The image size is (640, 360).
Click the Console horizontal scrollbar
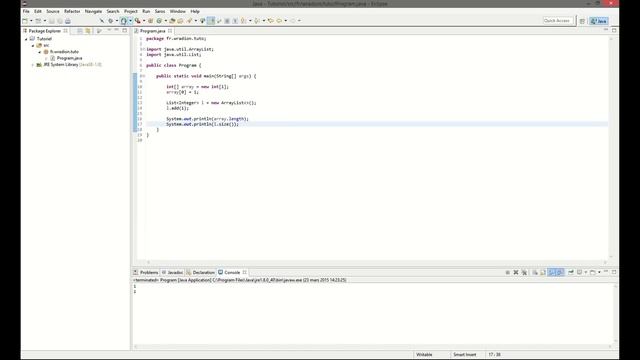click(x=373, y=347)
